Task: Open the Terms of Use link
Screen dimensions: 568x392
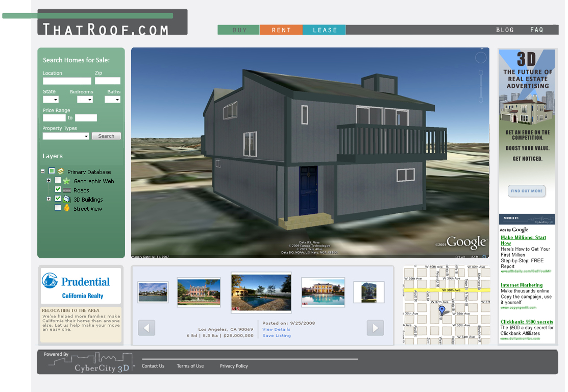Action: click(190, 366)
